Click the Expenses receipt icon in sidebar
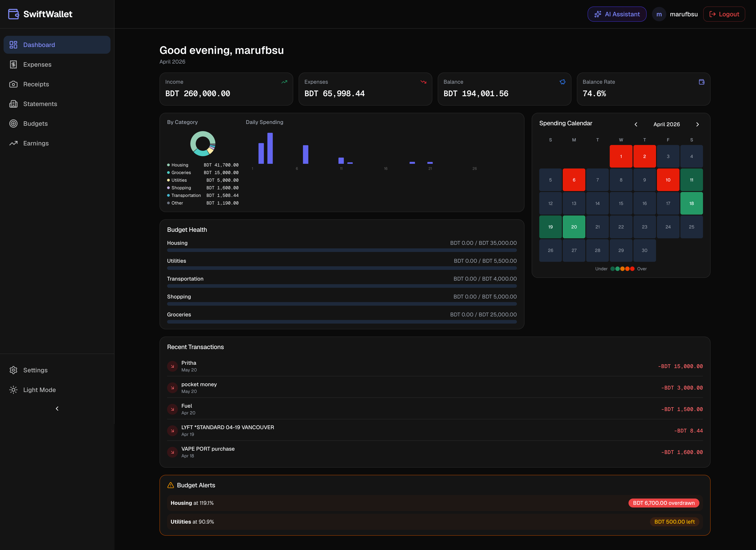Screen dimensions: 756x550 [x=13, y=64]
